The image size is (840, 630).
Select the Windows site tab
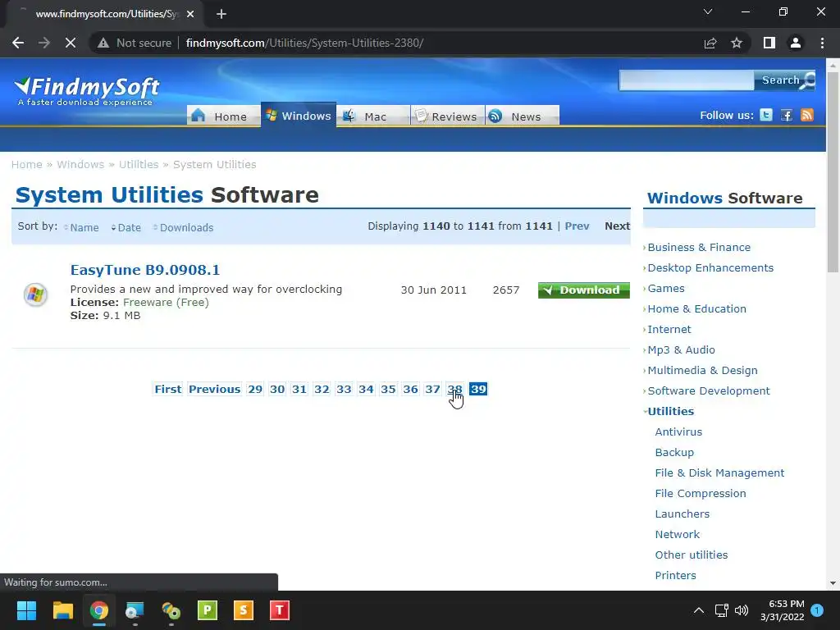[x=299, y=116]
